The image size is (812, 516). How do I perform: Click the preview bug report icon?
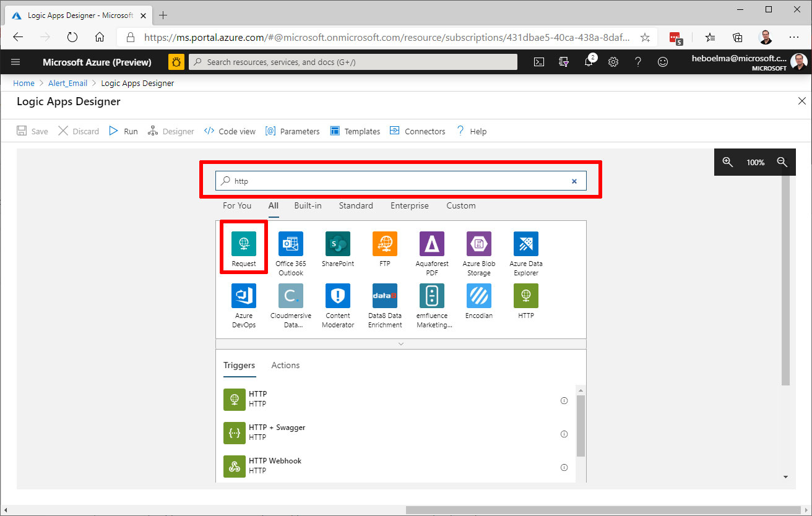[x=176, y=62]
